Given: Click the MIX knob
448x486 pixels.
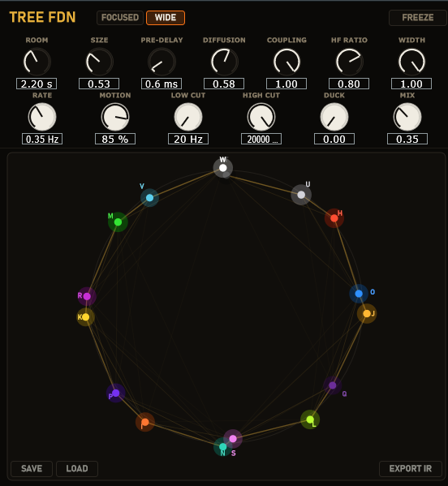Looking at the screenshot, I should (407, 117).
